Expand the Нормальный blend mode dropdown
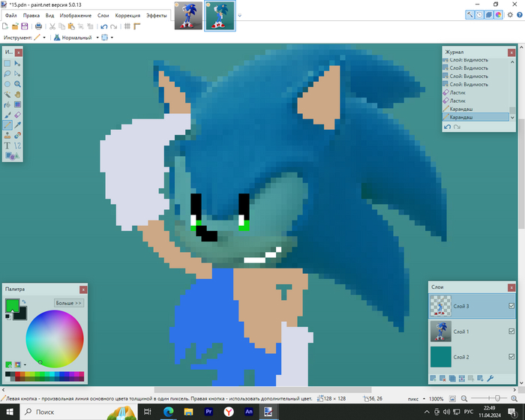525x420 pixels. [96, 37]
